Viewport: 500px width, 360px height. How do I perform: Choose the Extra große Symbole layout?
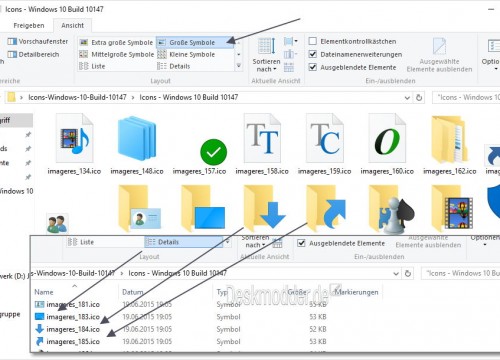click(117, 42)
